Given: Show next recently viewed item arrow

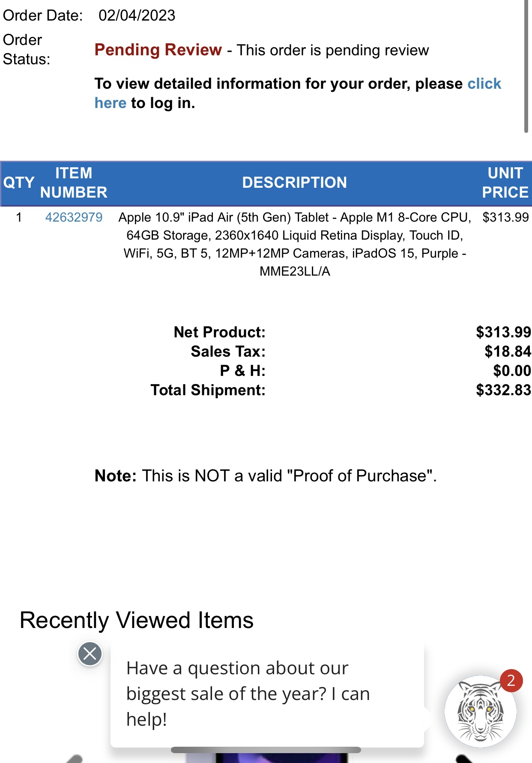Looking at the screenshot, I should (x=463, y=758).
